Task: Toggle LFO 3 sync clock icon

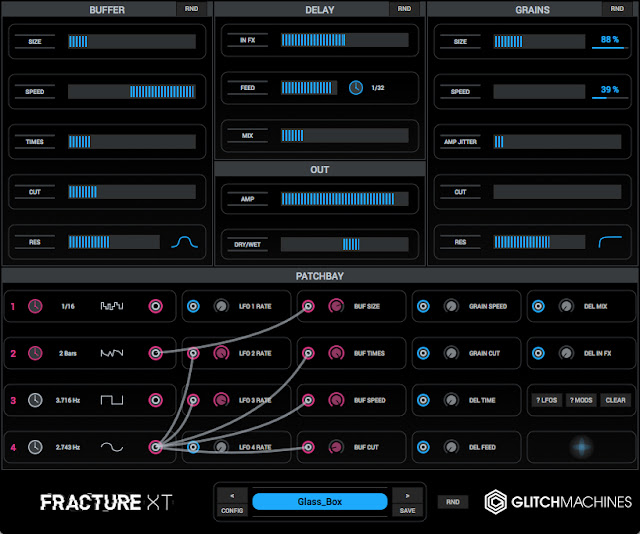Action: pyautogui.click(x=35, y=400)
